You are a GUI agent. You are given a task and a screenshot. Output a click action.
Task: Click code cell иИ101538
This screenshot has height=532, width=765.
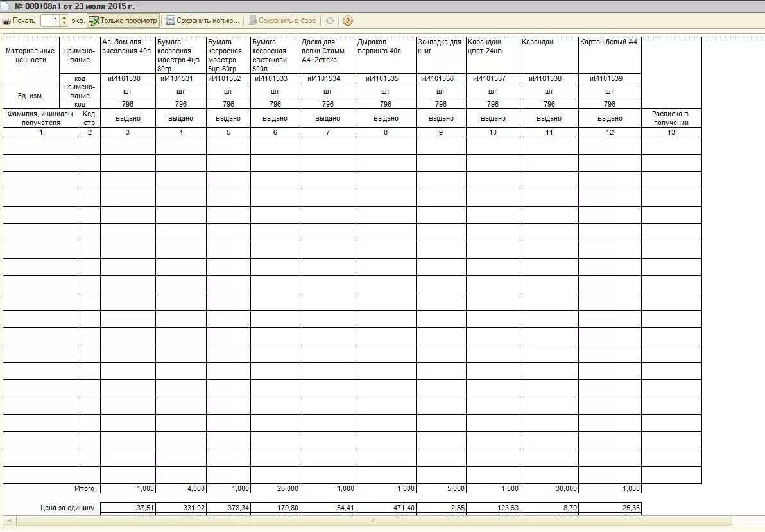(x=549, y=78)
